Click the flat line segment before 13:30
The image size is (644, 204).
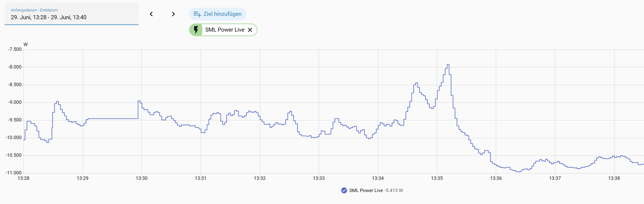click(x=113, y=119)
